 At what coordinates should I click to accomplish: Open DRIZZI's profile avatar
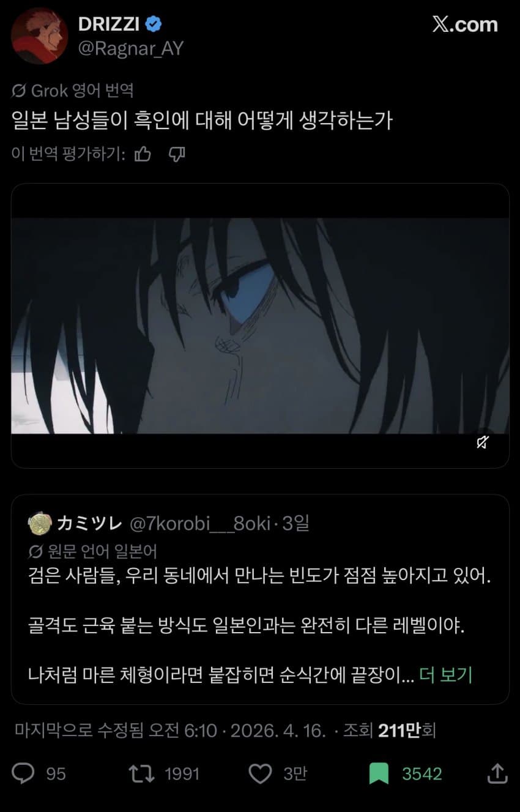pyautogui.click(x=39, y=35)
